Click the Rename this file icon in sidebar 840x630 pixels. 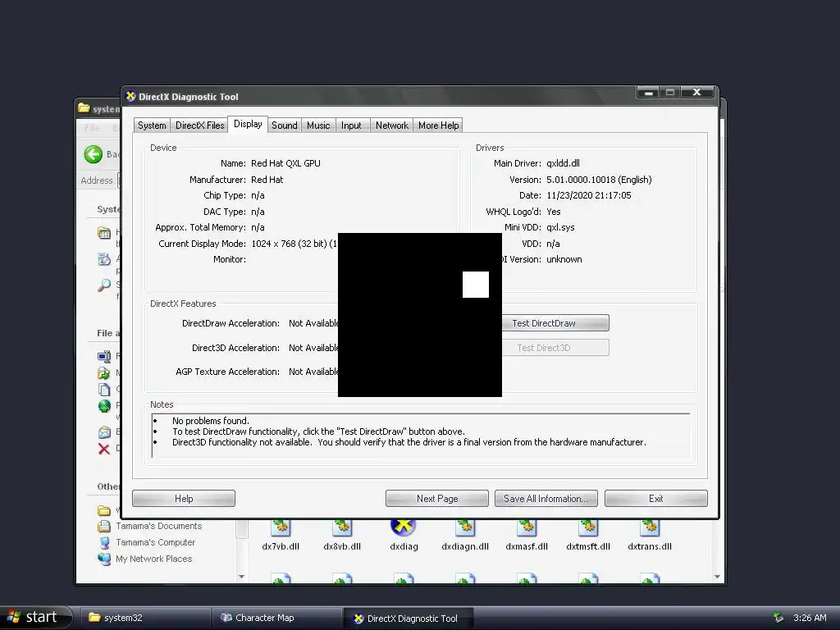104,356
